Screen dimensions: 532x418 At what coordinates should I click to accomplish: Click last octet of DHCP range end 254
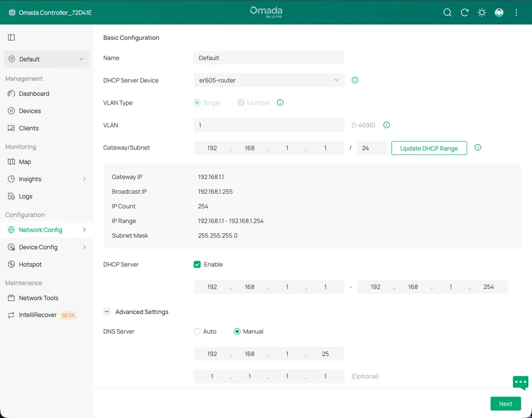[x=488, y=287]
